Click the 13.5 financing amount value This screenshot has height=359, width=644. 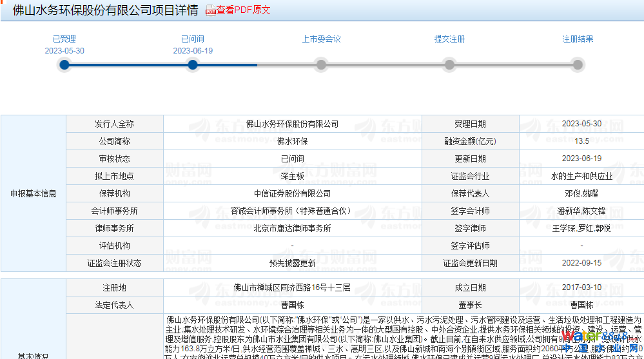(581, 141)
